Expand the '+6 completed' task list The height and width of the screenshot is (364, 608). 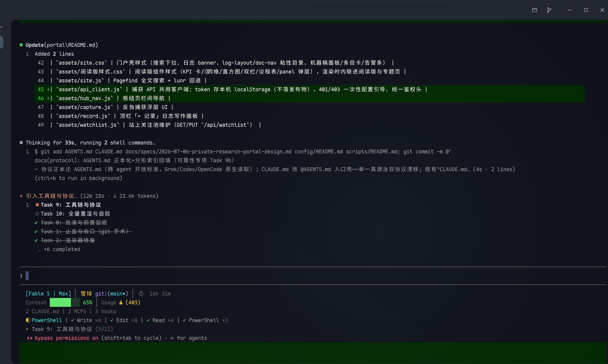[59, 250]
